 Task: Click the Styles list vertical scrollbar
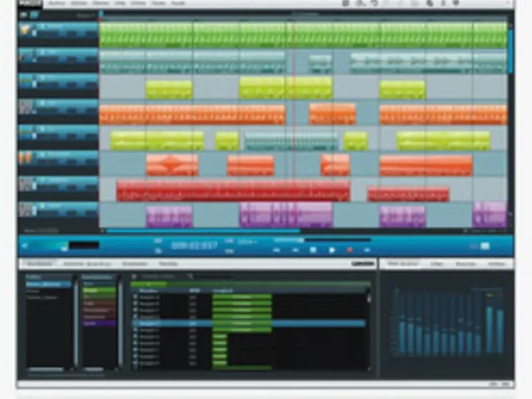point(75,323)
